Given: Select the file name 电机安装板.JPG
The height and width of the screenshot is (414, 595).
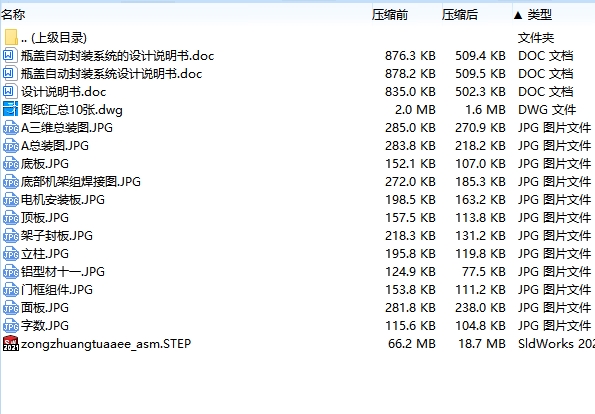Looking at the screenshot, I should (x=63, y=200).
